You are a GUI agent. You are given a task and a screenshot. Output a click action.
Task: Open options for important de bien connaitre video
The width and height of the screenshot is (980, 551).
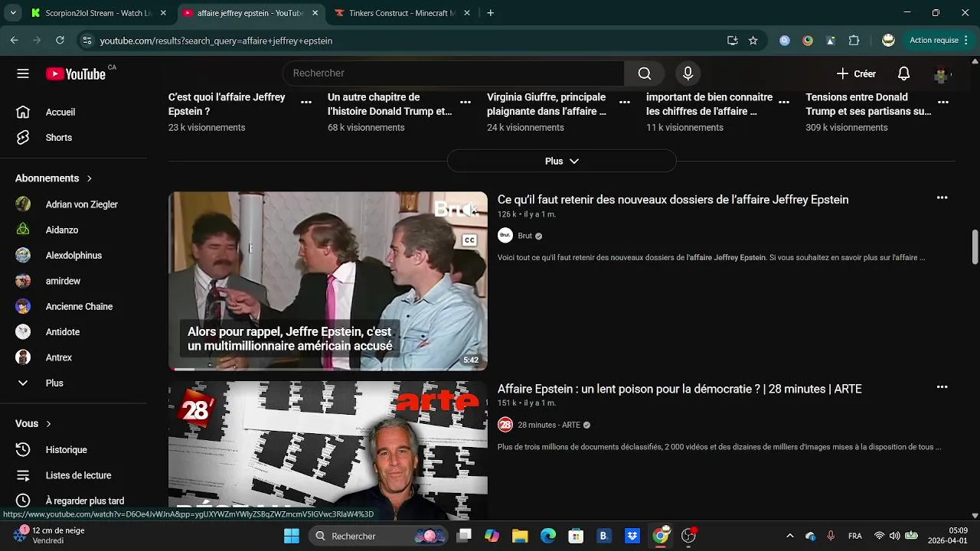784,102
